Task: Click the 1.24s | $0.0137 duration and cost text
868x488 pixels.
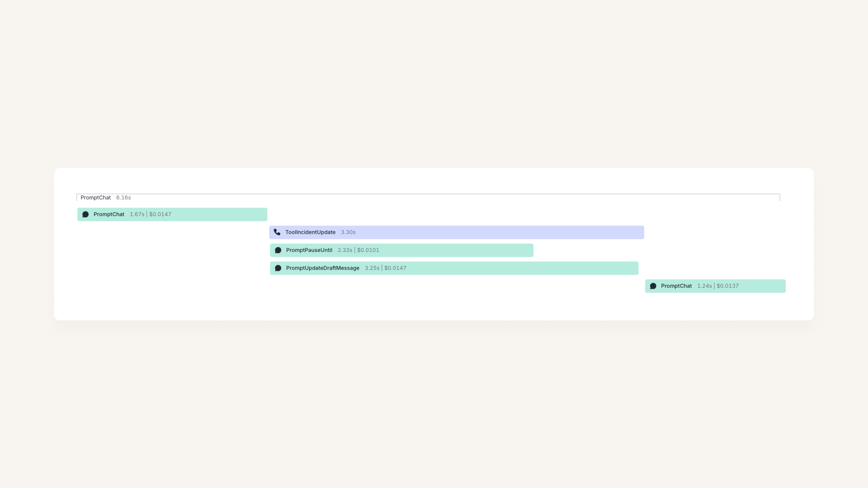Action: tap(718, 286)
